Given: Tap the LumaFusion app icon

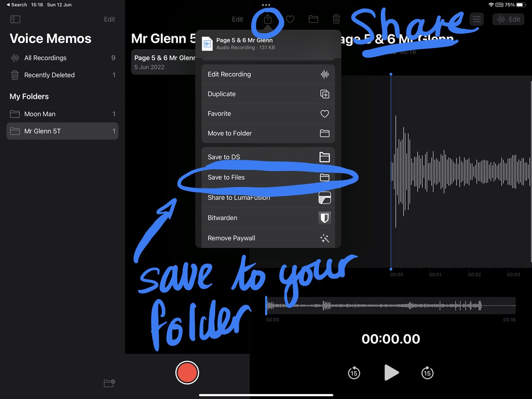Looking at the screenshot, I should pyautogui.click(x=325, y=198).
